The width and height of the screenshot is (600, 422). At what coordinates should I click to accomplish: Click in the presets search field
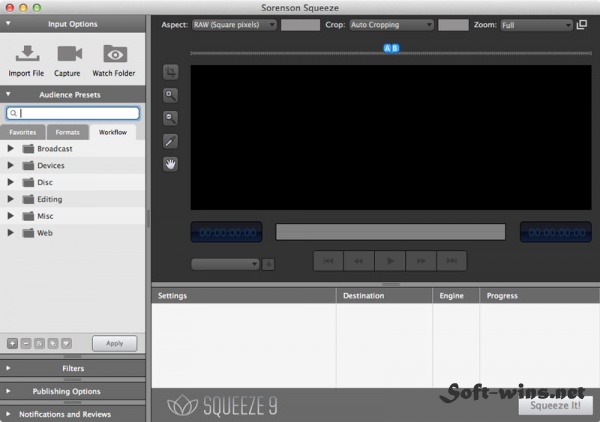click(73, 113)
